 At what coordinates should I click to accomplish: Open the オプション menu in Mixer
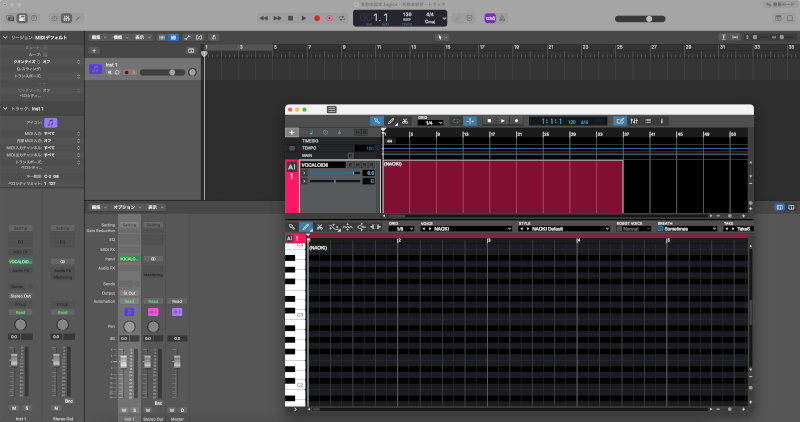127,207
